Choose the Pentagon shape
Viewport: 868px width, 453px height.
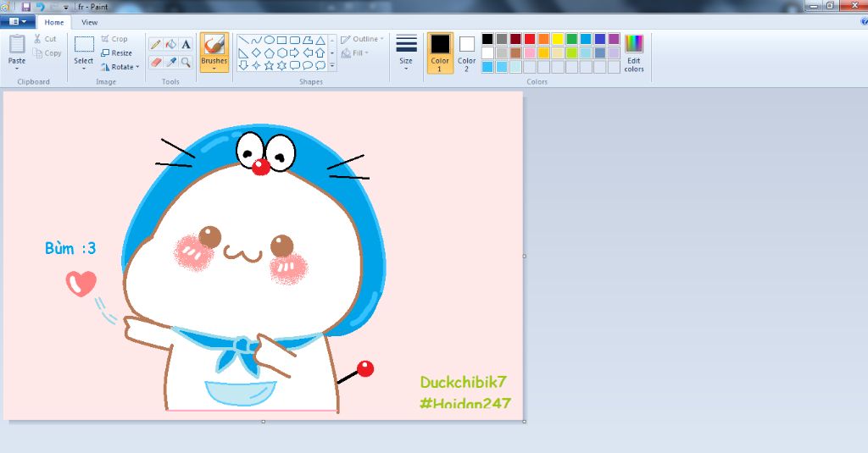click(269, 52)
